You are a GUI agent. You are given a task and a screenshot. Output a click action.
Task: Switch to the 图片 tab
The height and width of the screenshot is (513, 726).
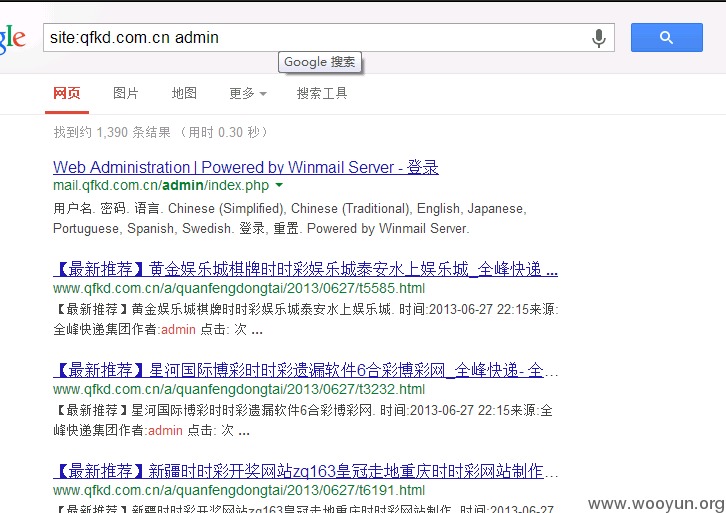click(x=125, y=93)
